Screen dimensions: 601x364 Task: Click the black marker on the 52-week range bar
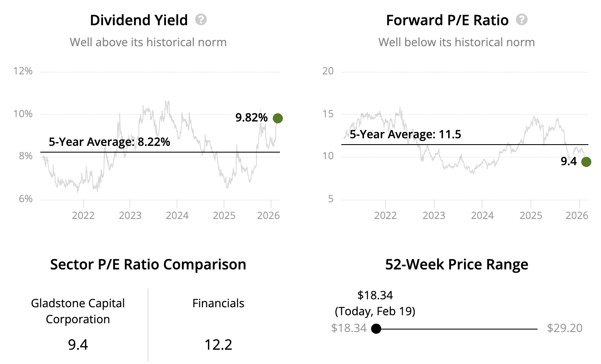[376, 329]
